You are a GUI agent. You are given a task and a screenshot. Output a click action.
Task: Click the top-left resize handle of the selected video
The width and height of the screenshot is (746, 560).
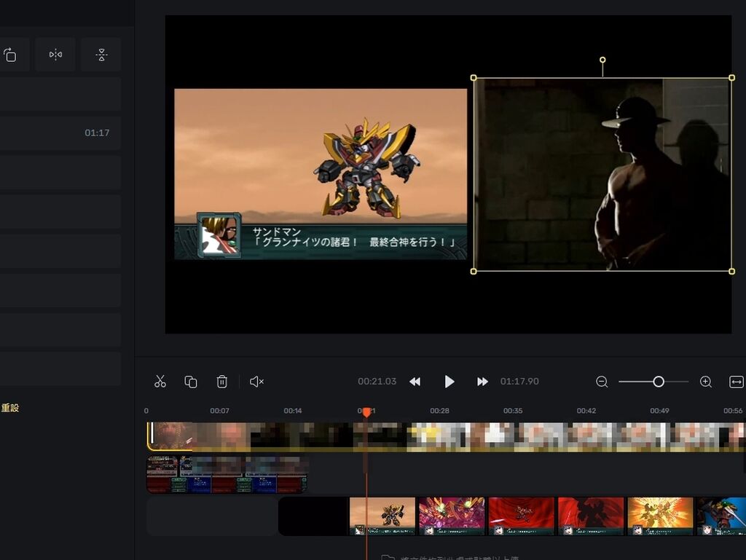(474, 77)
